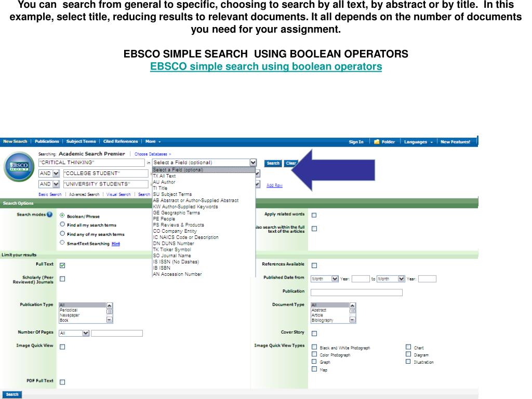Check the Cover Story checkbox

[314, 334]
